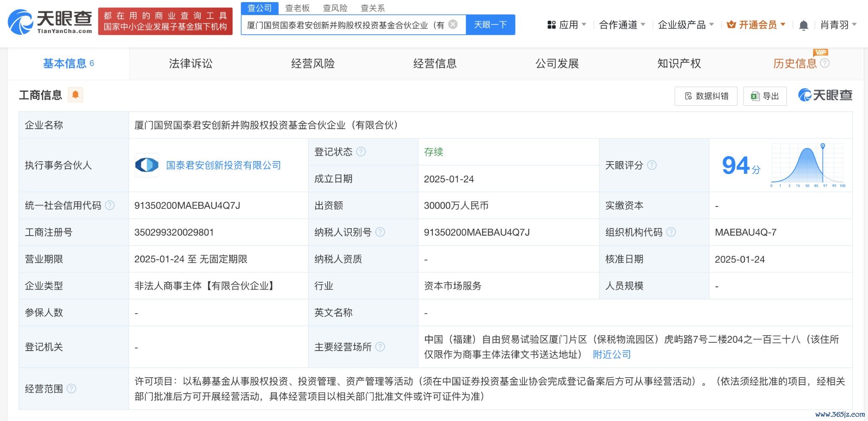Viewport: 868px width, 421px height.
Task: Open the notification bell in the top bar
Action: click(x=804, y=25)
